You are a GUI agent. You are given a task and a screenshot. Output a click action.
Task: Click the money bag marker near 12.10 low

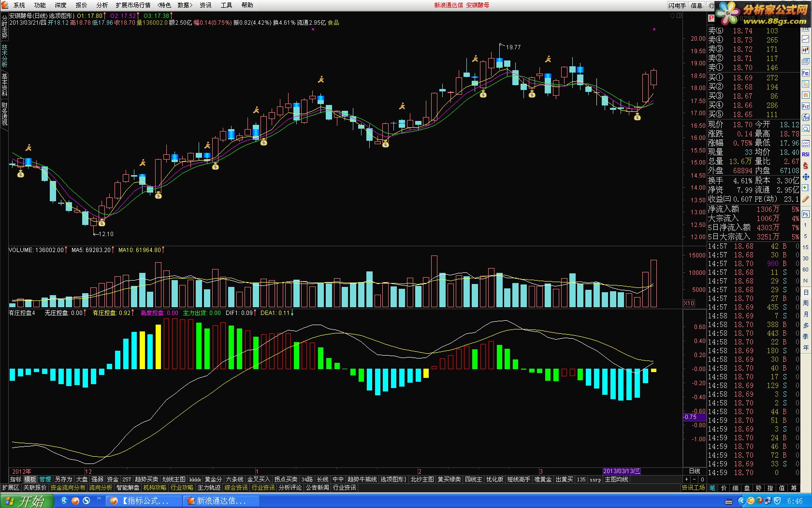[x=101, y=223]
